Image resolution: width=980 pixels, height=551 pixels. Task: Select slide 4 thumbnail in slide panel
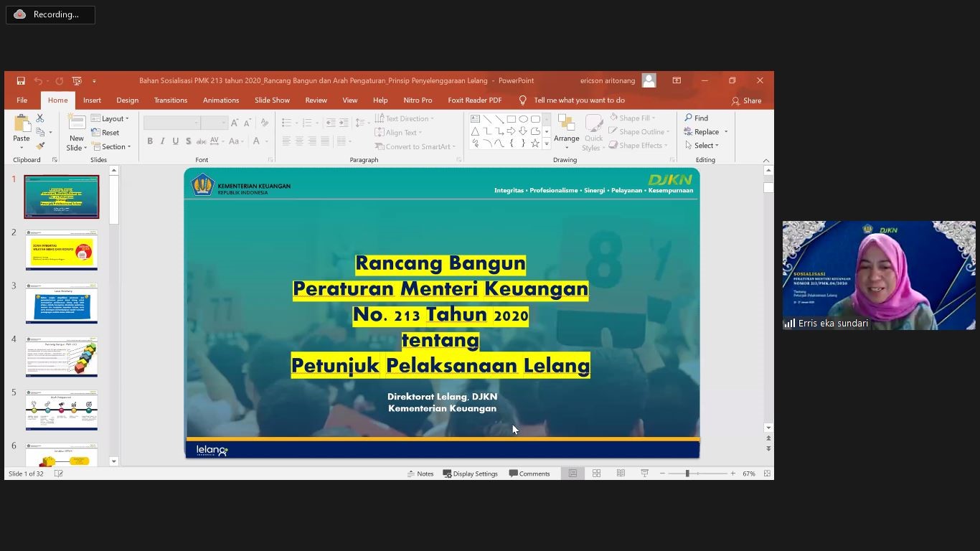pos(62,357)
